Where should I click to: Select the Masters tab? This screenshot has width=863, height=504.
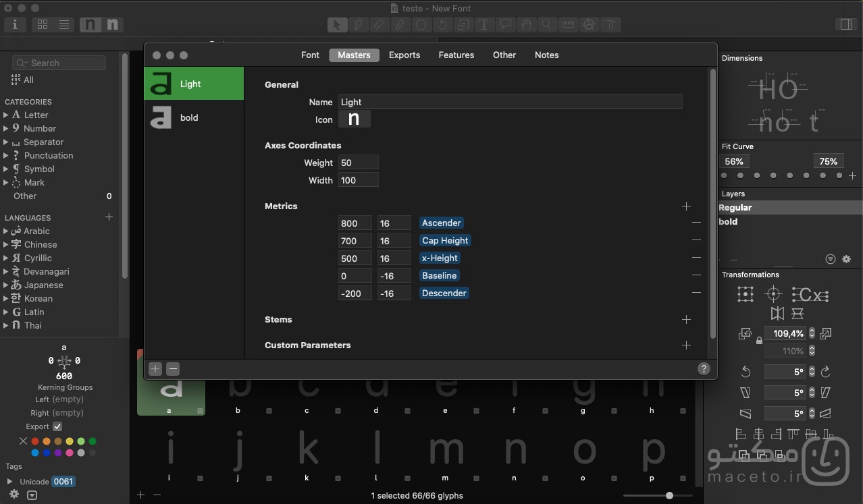click(x=355, y=55)
